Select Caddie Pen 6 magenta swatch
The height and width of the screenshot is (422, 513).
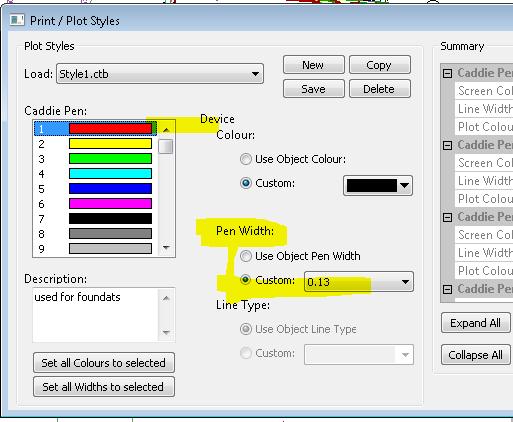[110, 204]
